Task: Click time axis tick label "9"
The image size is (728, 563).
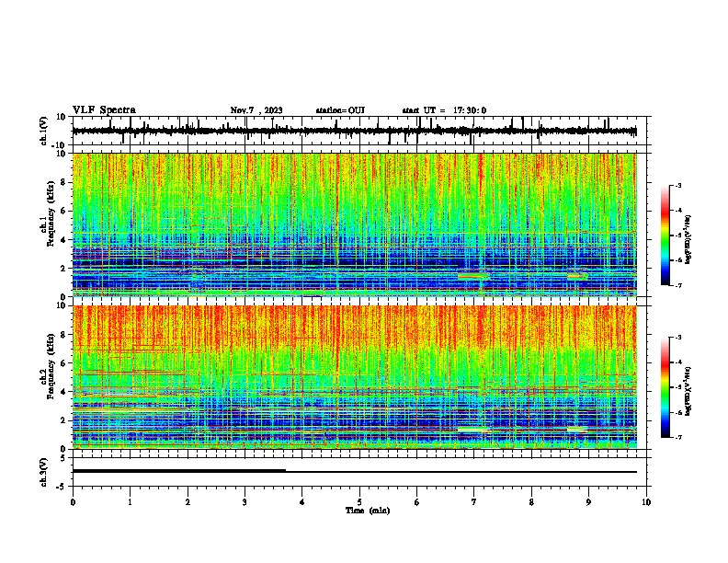Action: point(588,502)
